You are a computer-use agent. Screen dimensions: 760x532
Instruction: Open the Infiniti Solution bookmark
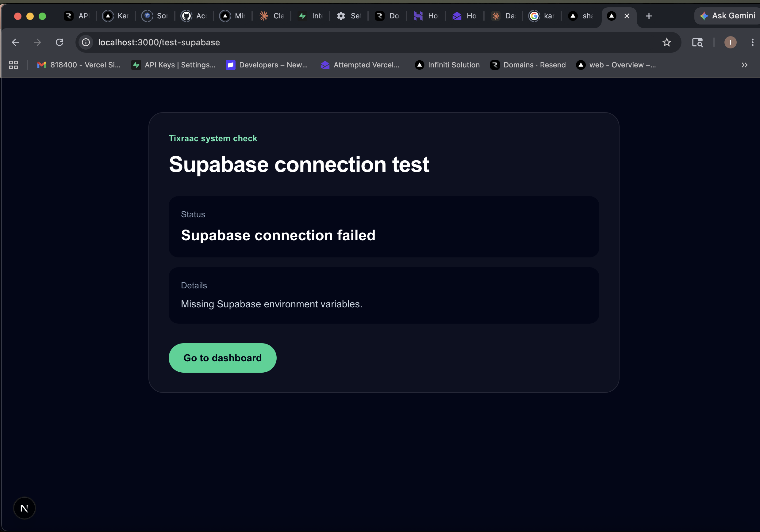[x=447, y=65]
